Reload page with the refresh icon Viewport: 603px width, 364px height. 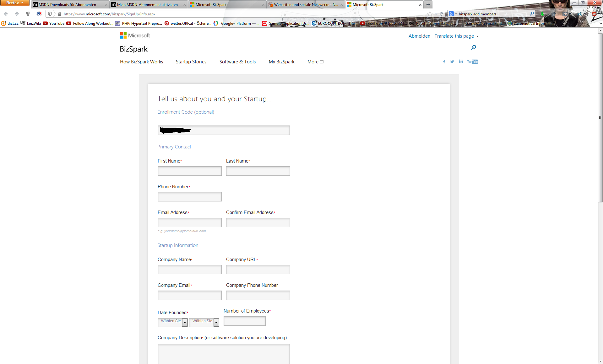coord(441,14)
